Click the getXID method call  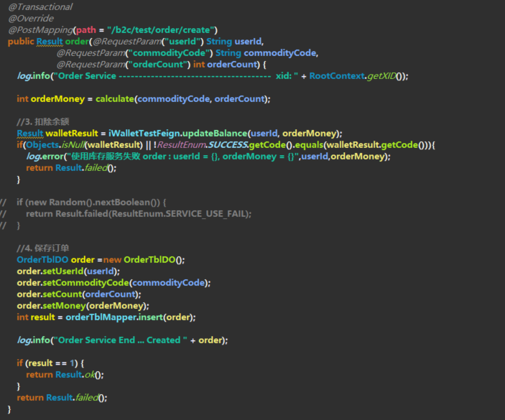382,76
